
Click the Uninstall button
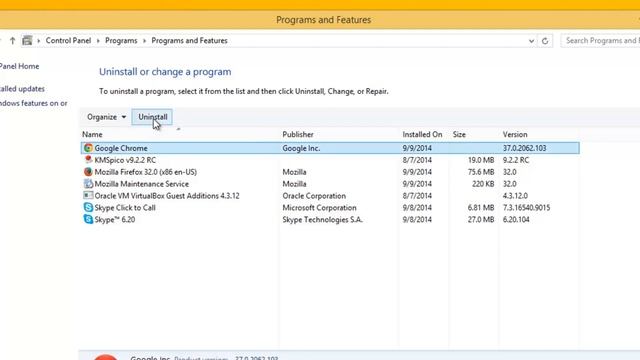point(153,117)
